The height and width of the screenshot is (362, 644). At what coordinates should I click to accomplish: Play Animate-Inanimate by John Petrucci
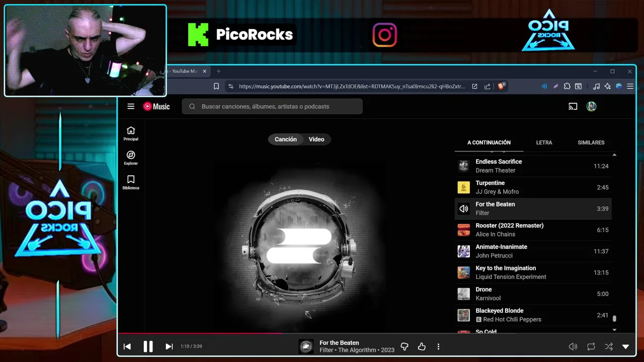point(533,251)
